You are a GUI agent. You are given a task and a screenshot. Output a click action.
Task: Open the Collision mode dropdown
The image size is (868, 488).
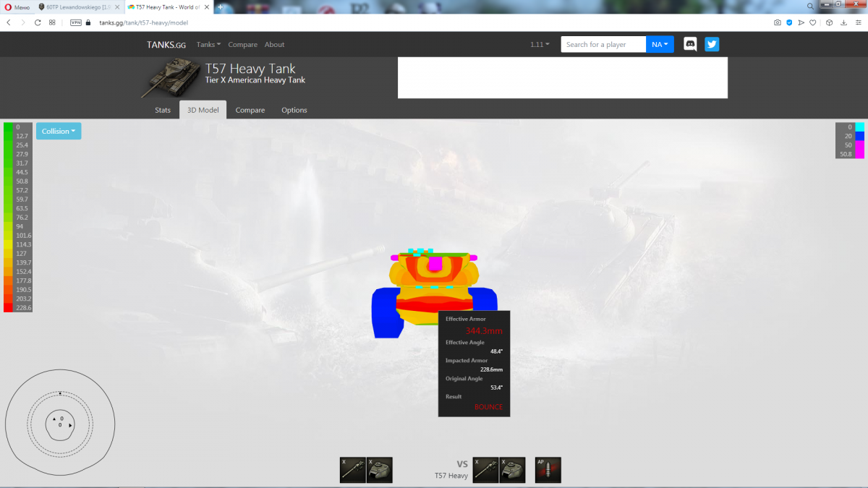coord(59,131)
